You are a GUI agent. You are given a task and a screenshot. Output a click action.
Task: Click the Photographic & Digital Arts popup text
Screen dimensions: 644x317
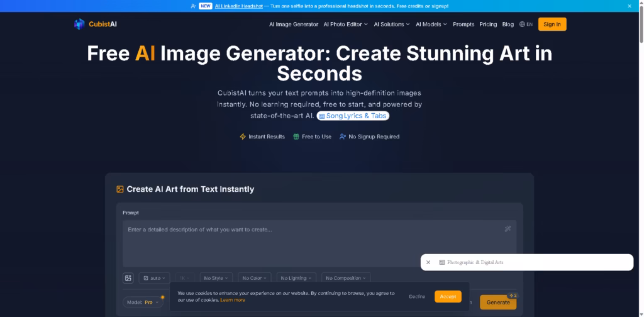pos(475,262)
